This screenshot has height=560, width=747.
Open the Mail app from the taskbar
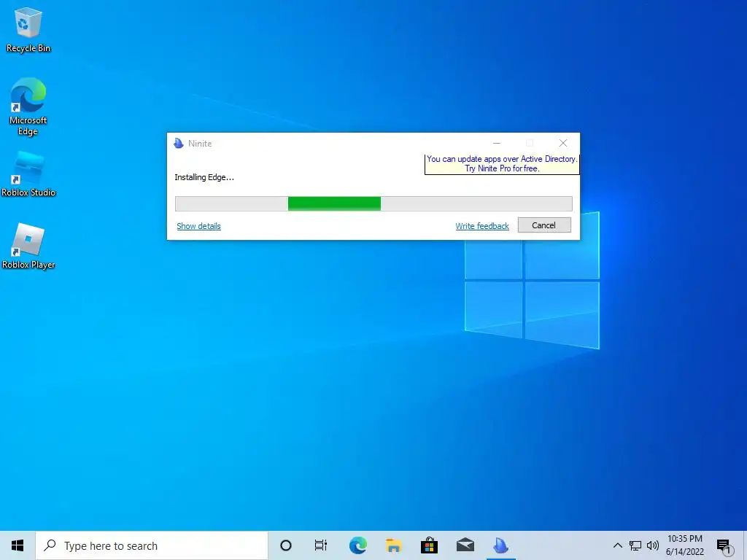pos(465,545)
